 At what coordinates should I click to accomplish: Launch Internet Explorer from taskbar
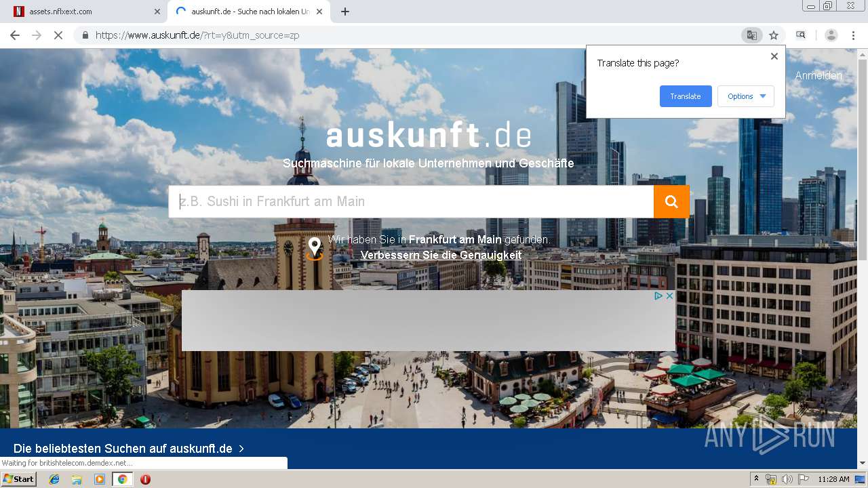(x=54, y=479)
